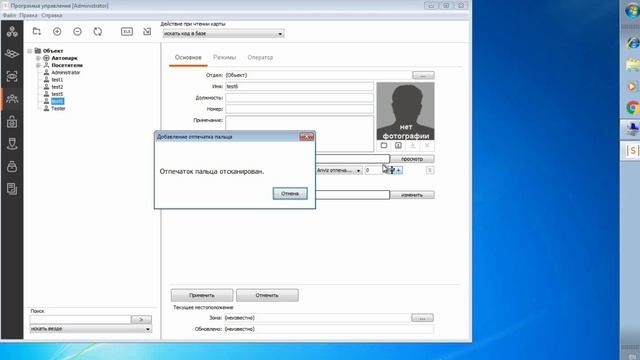Click the изменить button

point(412,195)
